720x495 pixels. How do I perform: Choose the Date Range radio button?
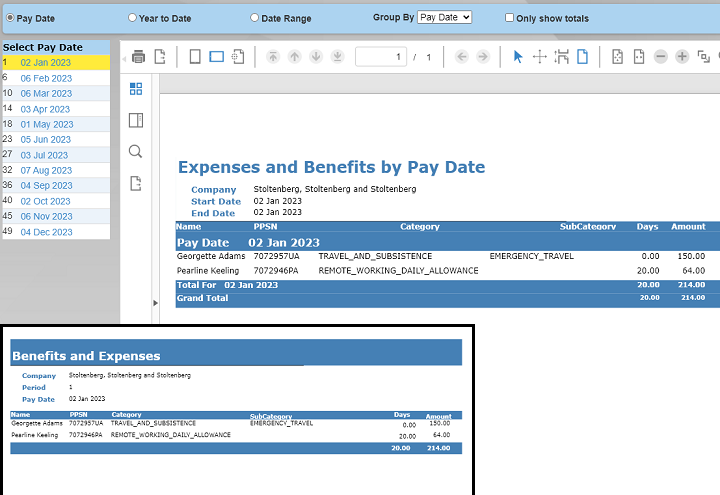[254, 18]
